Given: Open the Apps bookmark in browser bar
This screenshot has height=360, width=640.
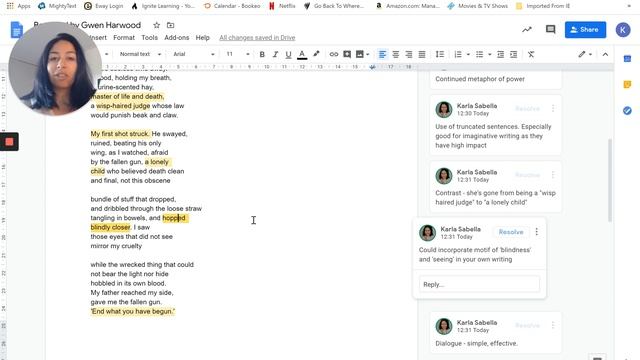Looking at the screenshot, I should click(19, 6).
